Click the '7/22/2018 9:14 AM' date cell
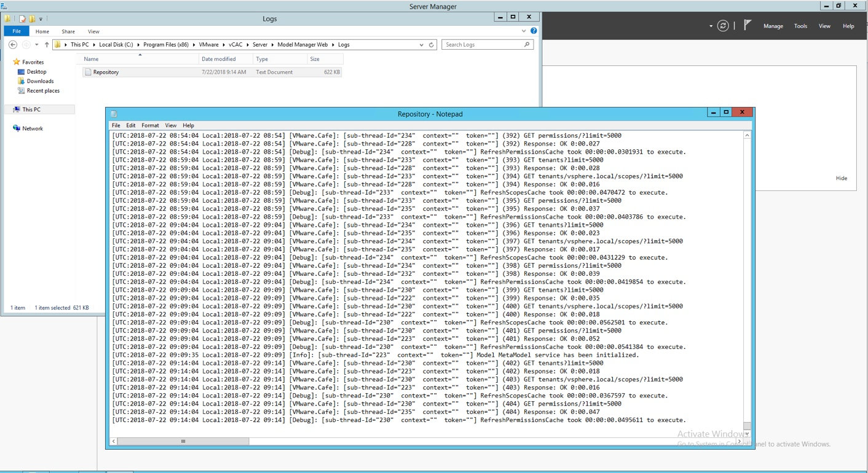Image resolution: width=868 pixels, height=473 pixels. tap(224, 72)
